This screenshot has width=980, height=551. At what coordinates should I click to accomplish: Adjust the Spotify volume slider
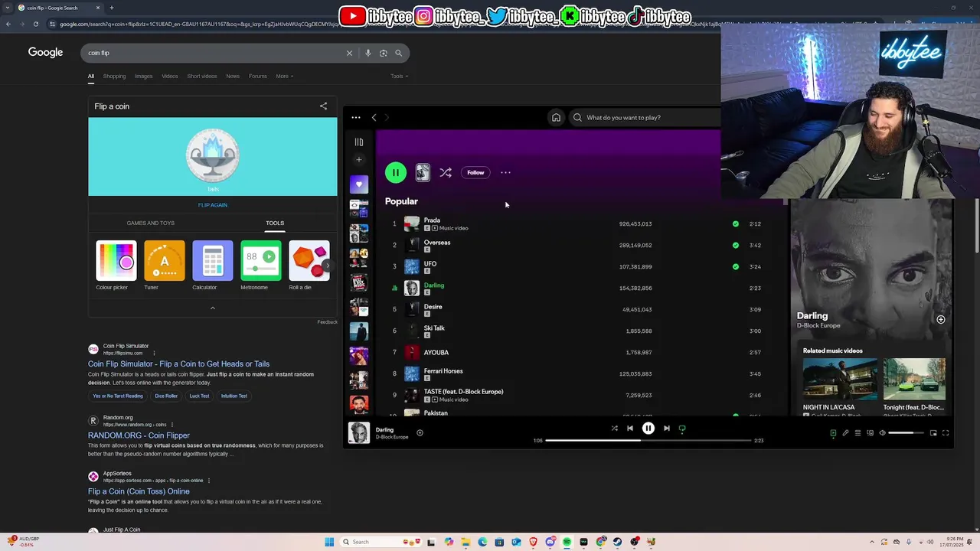click(906, 433)
